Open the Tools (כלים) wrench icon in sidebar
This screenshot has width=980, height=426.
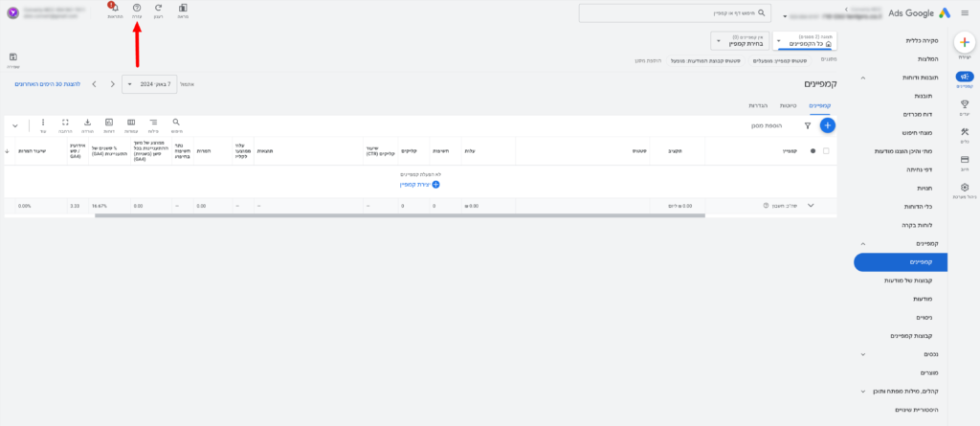[965, 132]
